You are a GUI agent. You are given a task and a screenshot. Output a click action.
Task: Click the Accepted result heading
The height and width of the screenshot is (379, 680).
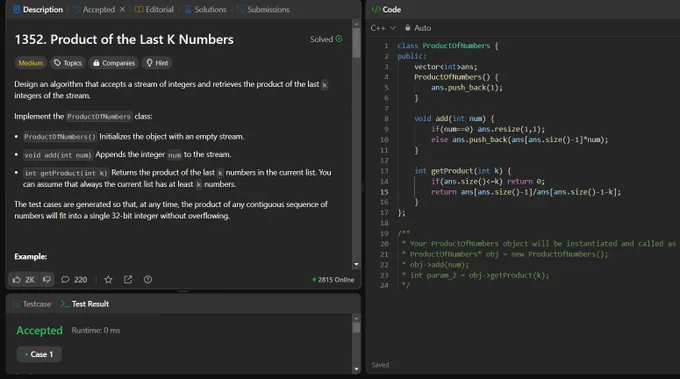(39, 330)
